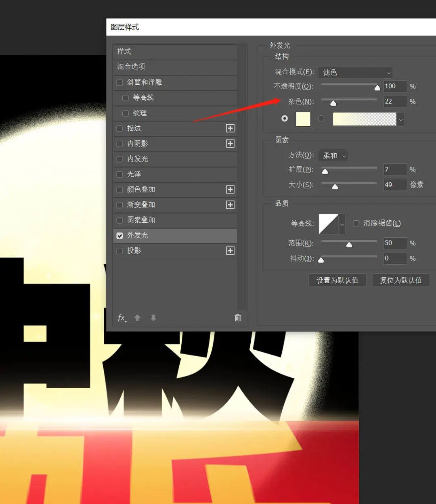This screenshot has width=436, height=504.
Task: Click the pale yellow glow color swatch
Action: (303, 119)
